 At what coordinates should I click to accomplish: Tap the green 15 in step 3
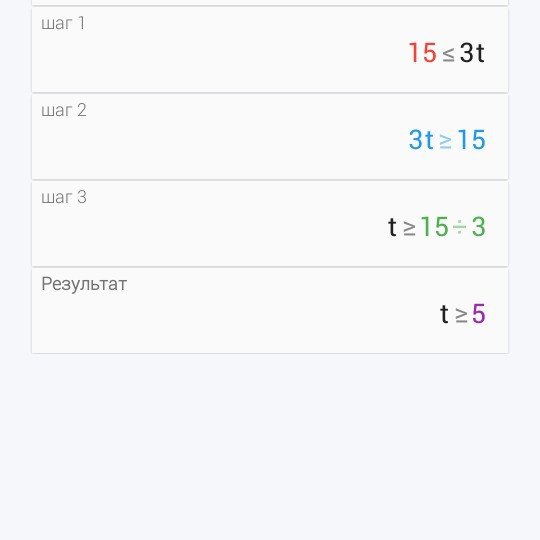coord(435,227)
